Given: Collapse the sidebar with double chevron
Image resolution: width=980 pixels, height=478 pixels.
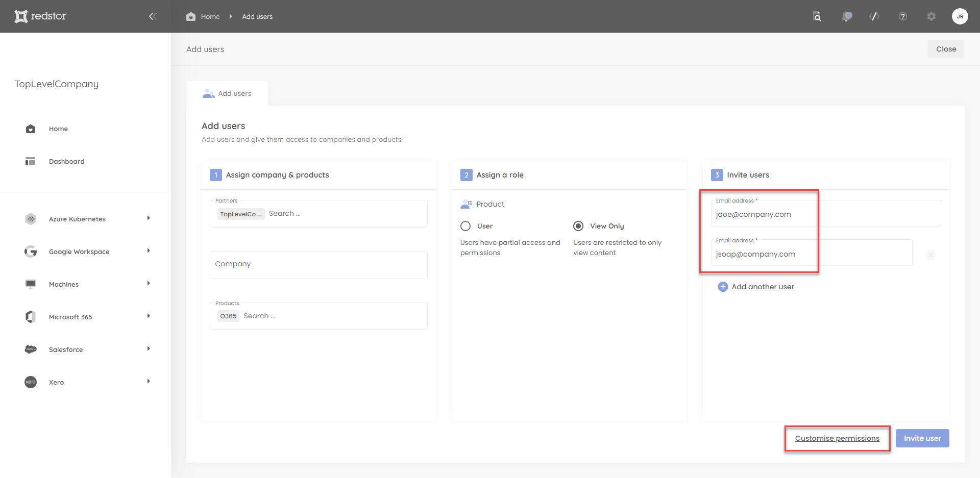Looking at the screenshot, I should (x=153, y=16).
